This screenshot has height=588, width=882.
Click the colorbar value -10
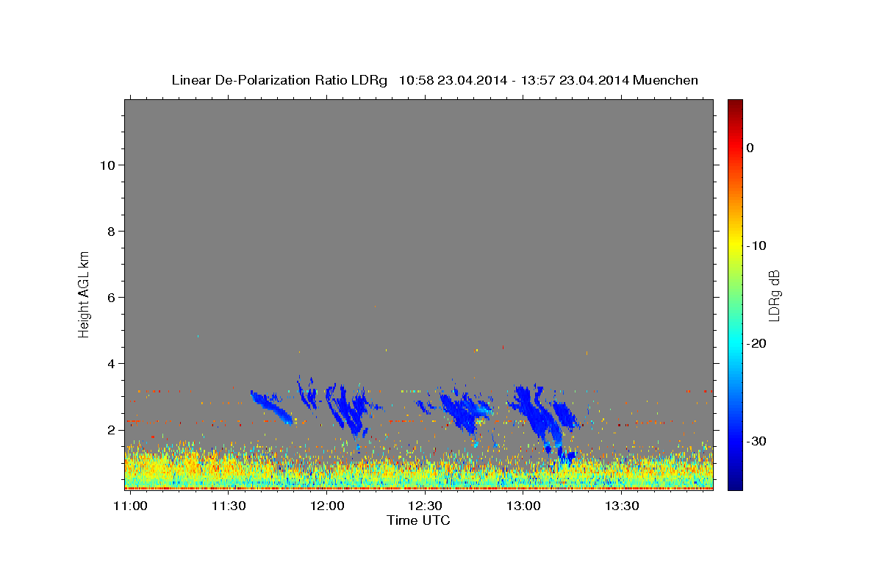757,245
